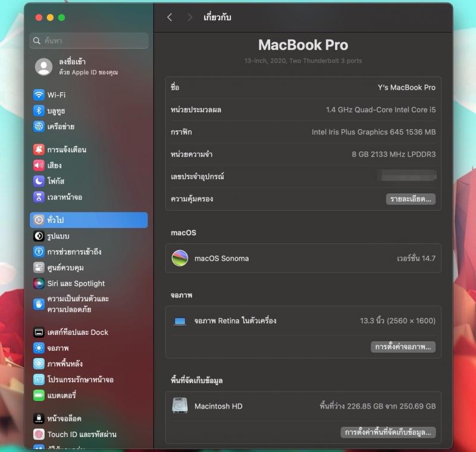Image resolution: width=476 pixels, height=452 pixels.
Task: Click the text 8 GB 2133 MHz LPDDR3
Action: (394, 155)
